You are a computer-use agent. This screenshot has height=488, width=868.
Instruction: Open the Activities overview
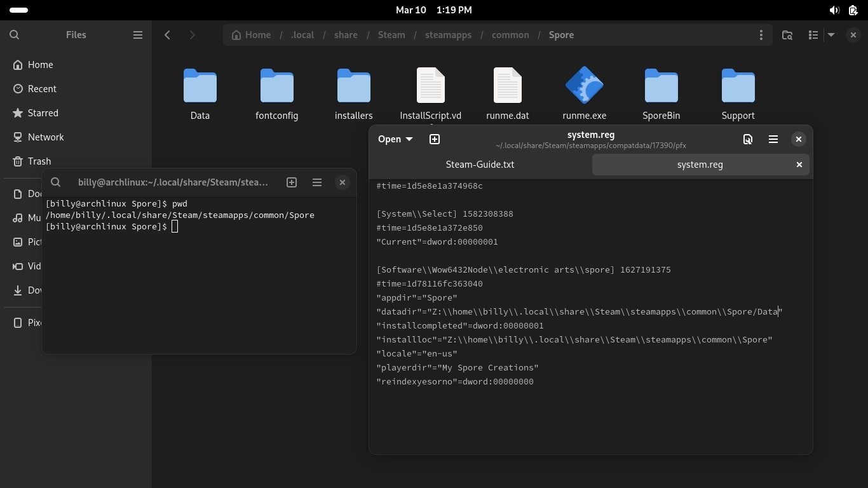(19, 10)
